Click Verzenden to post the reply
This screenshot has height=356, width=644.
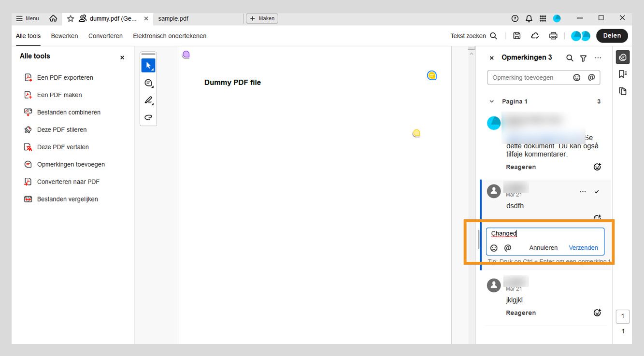(583, 248)
